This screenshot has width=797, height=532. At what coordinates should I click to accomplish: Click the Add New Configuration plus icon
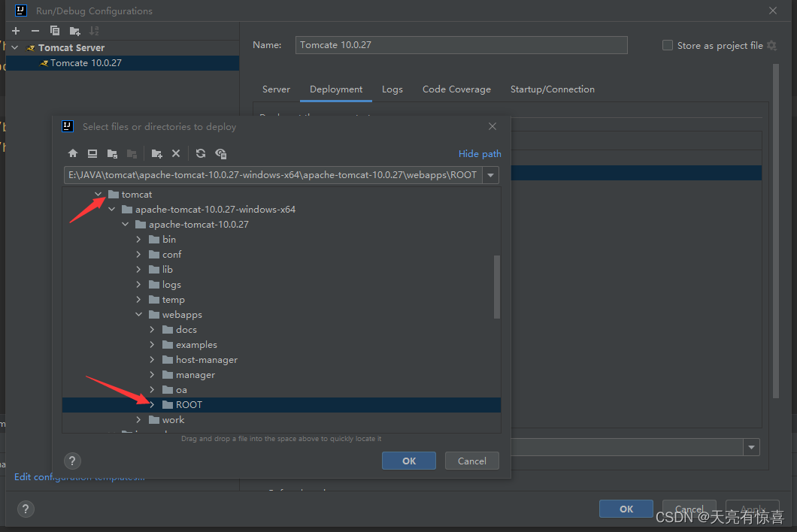[x=16, y=31]
